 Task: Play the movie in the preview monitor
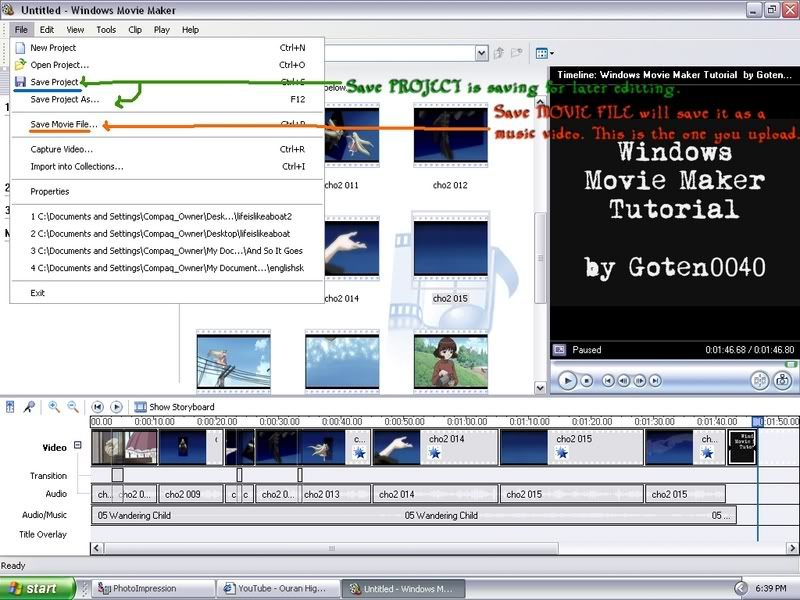click(x=567, y=381)
